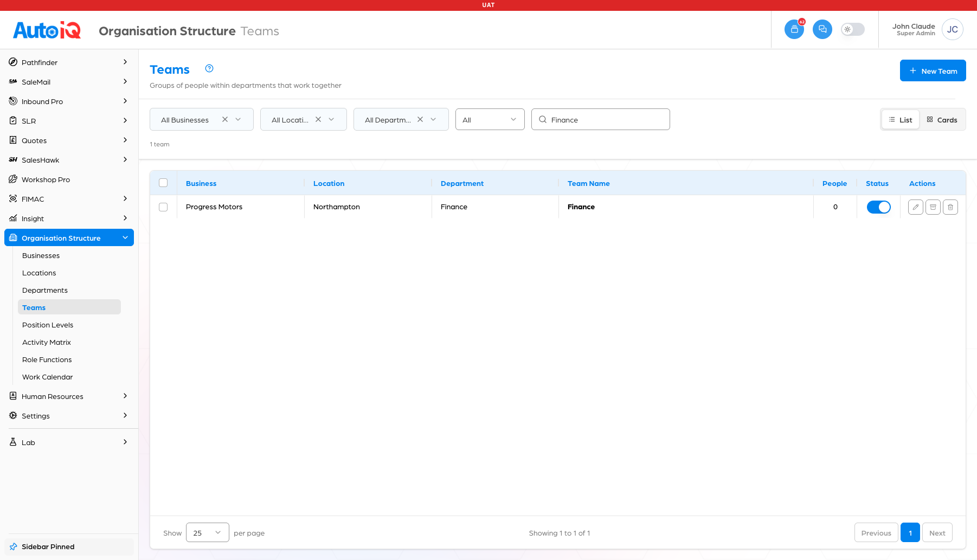Screen dimensions: 977x560
Task: Toggle the Finance team status switch
Action: pos(878,207)
